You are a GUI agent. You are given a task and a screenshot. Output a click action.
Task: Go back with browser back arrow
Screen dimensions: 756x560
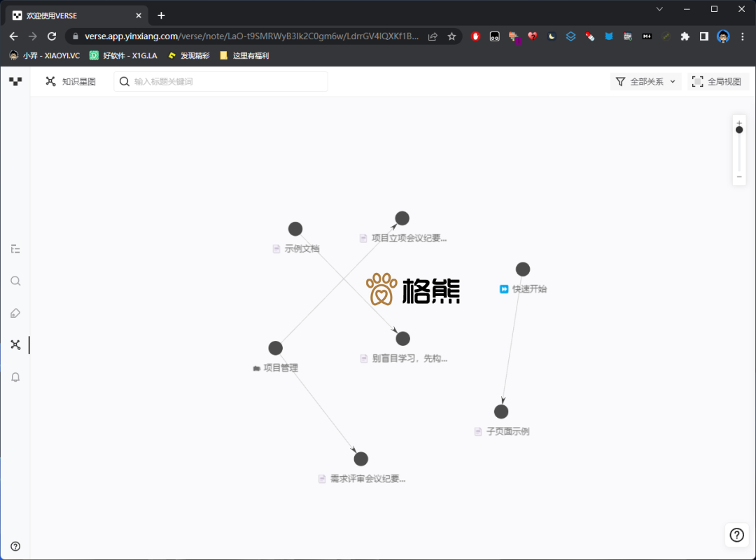(13, 36)
